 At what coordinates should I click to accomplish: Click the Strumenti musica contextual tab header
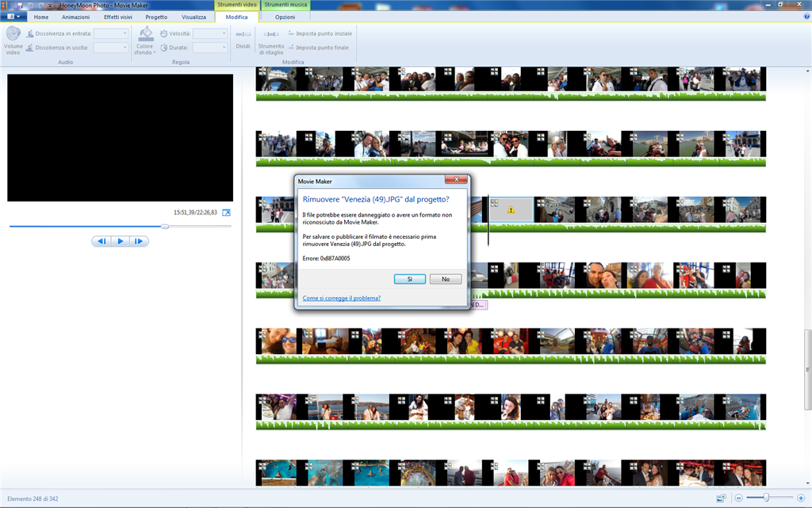[x=285, y=5]
